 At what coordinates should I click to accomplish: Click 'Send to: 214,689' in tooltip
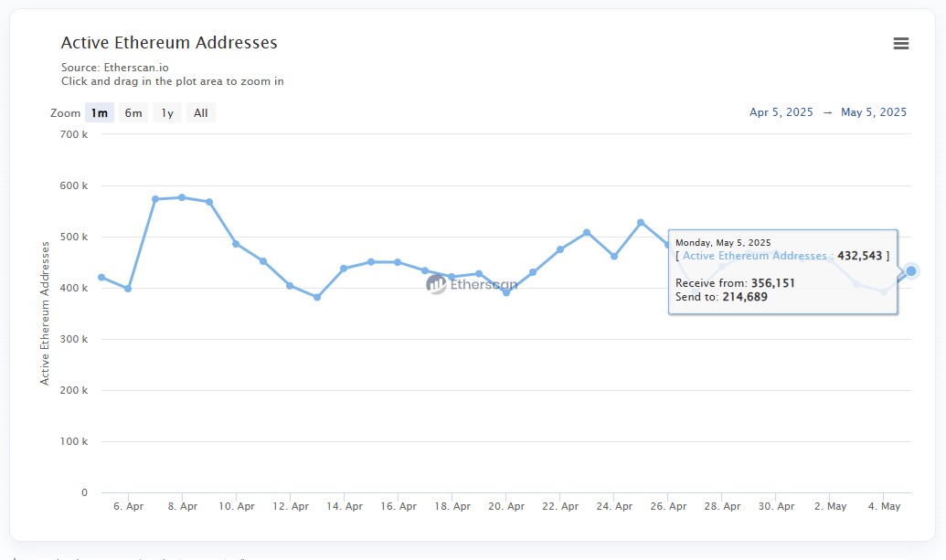pos(721,297)
